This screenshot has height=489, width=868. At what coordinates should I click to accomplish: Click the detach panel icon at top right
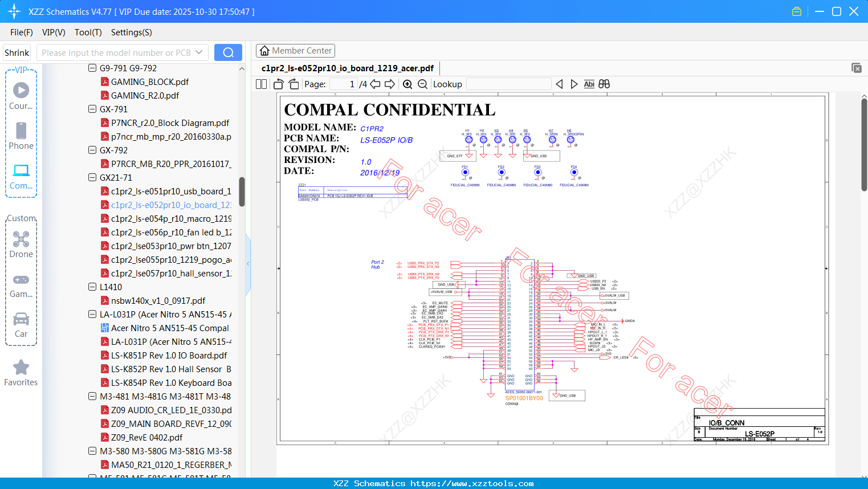tap(857, 68)
